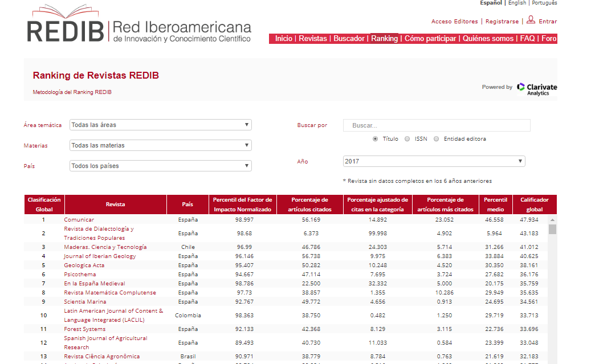591x364 pixels.
Task: Click the Registrarse link
Action: pyautogui.click(x=502, y=22)
